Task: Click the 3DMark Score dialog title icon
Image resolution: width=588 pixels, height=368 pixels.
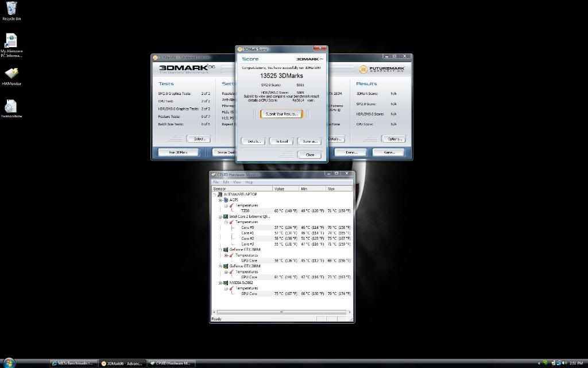Action: 239,49
